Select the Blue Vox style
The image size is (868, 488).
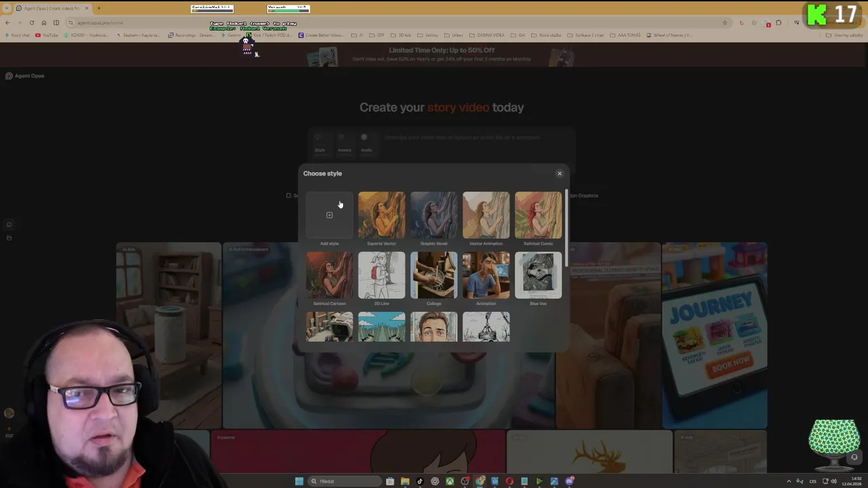(x=538, y=275)
